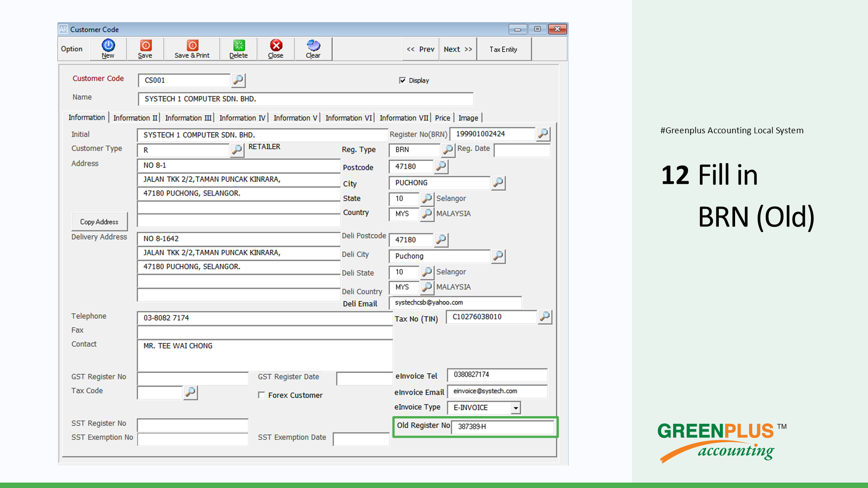This screenshot has height=488, width=868.
Task: Open Reg. Type lookup magnifier
Action: point(448,150)
